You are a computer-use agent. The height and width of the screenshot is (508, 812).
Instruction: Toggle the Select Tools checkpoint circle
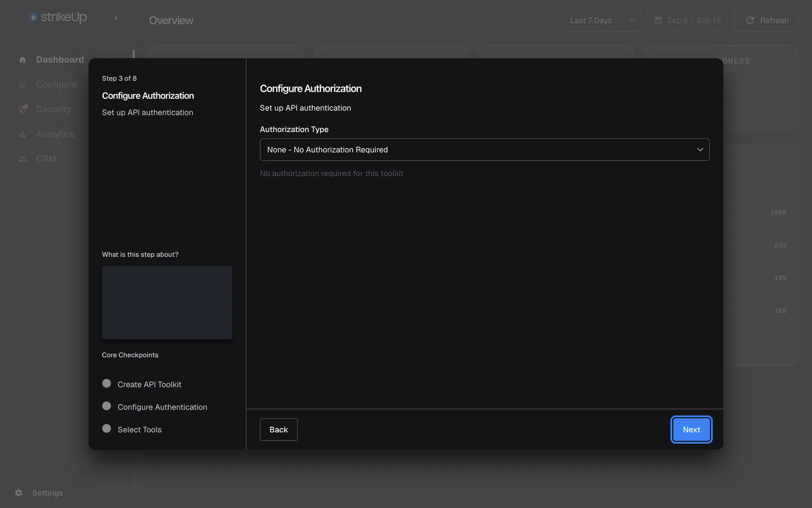click(106, 429)
